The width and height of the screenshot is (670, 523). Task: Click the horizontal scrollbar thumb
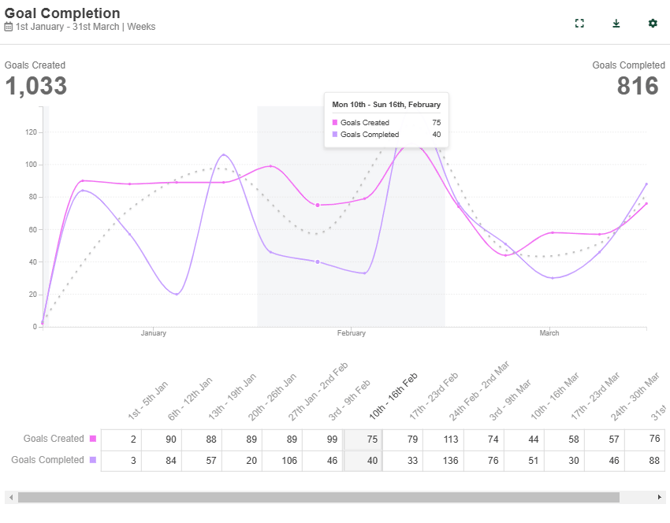318,497
